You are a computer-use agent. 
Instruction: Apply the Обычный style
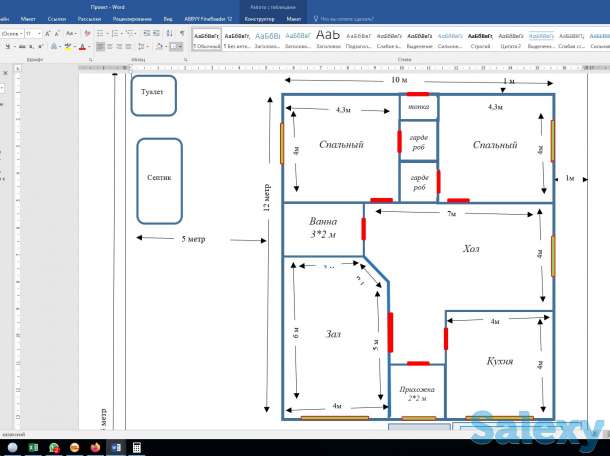(x=207, y=38)
